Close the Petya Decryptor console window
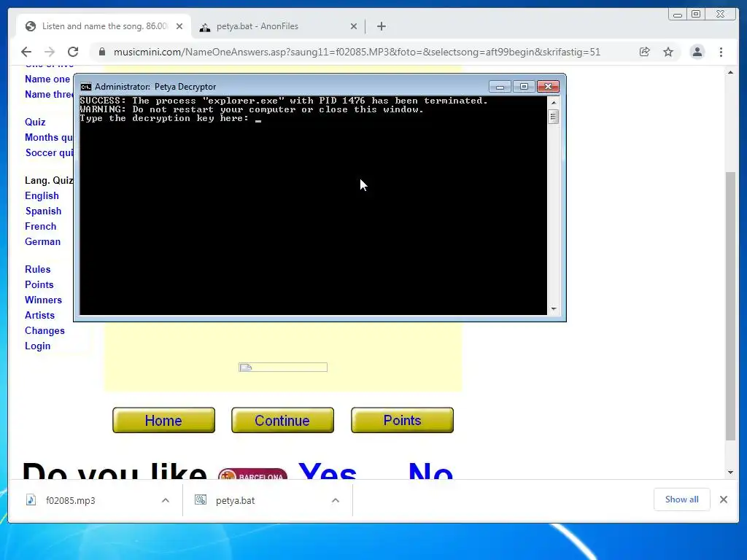 (548, 87)
